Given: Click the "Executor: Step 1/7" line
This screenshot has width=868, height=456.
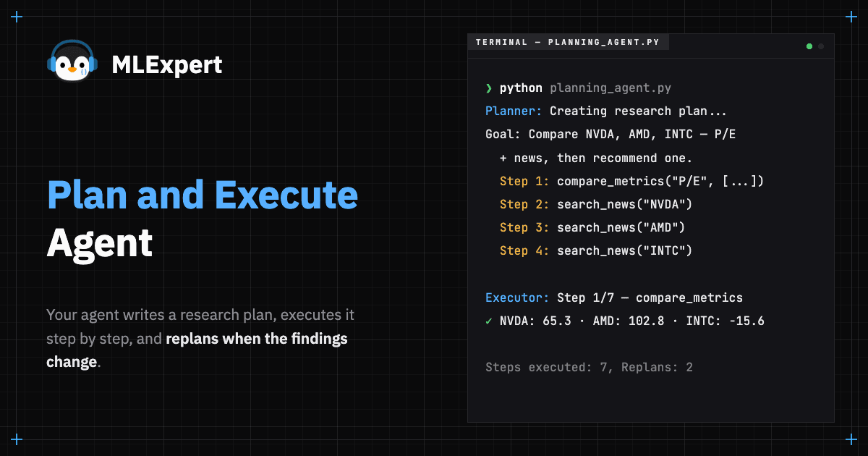Looking at the screenshot, I should 614,297.
